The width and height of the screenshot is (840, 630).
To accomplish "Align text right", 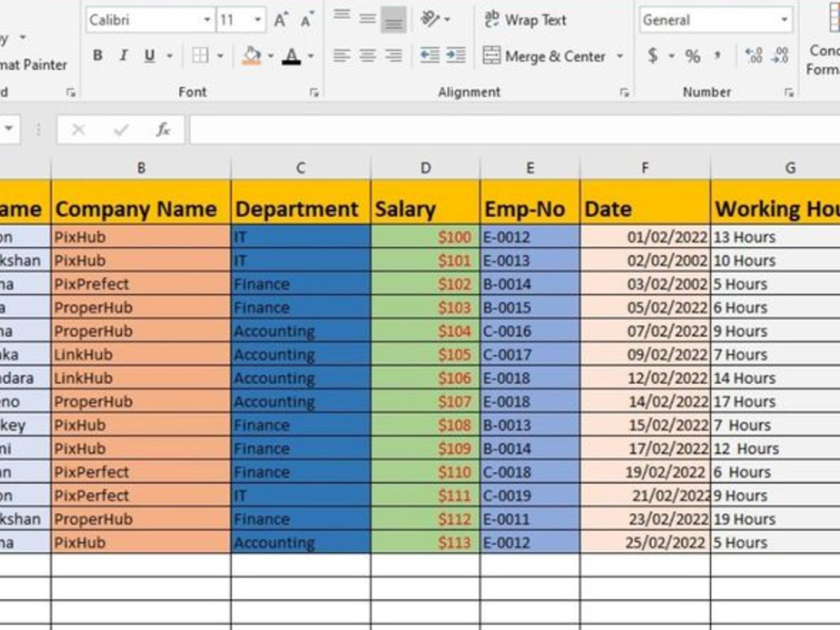I will 394,55.
